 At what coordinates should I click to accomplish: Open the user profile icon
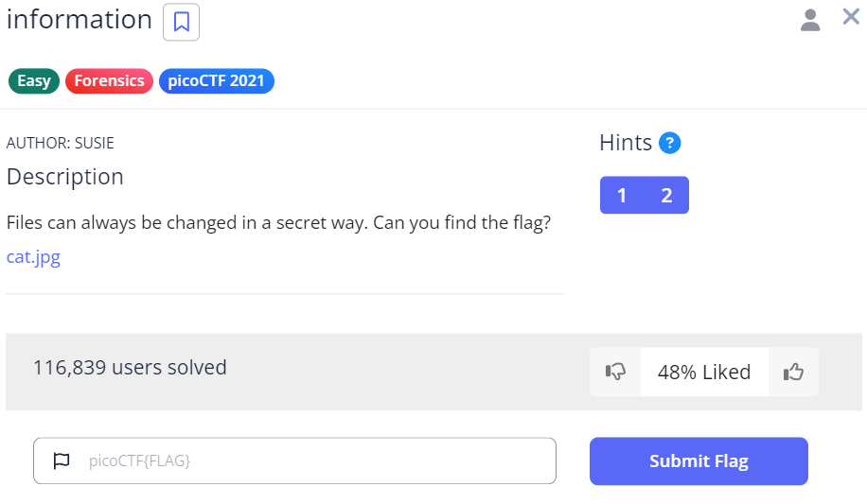(x=810, y=20)
